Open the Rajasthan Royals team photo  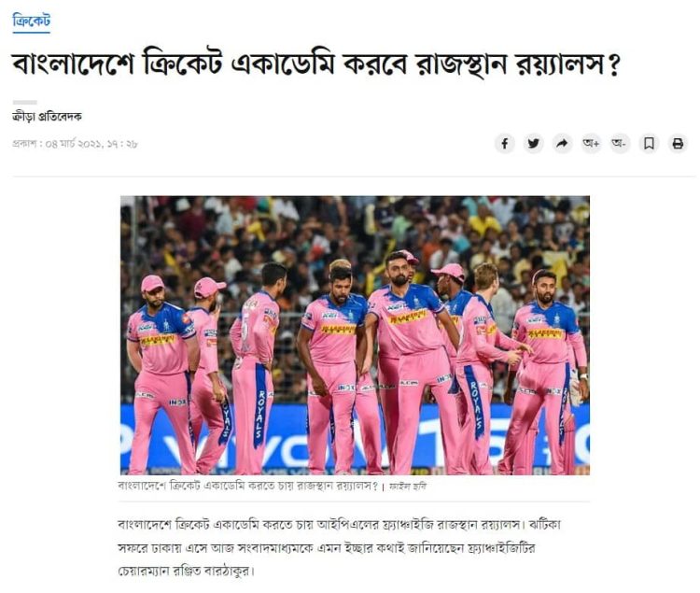pos(355,335)
